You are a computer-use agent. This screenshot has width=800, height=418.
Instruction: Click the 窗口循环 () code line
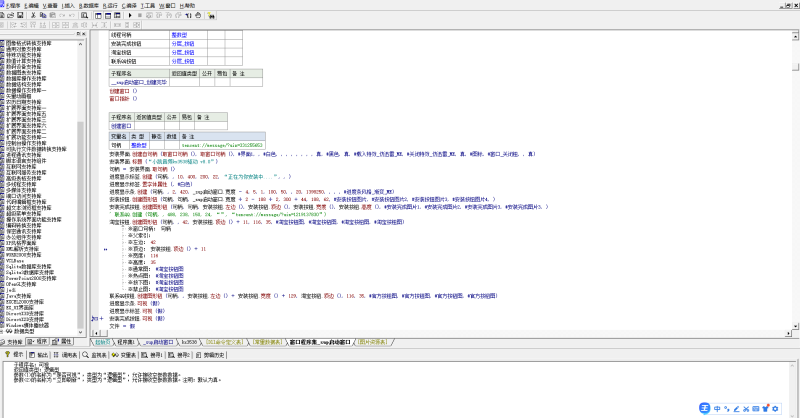pyautogui.click(x=123, y=99)
